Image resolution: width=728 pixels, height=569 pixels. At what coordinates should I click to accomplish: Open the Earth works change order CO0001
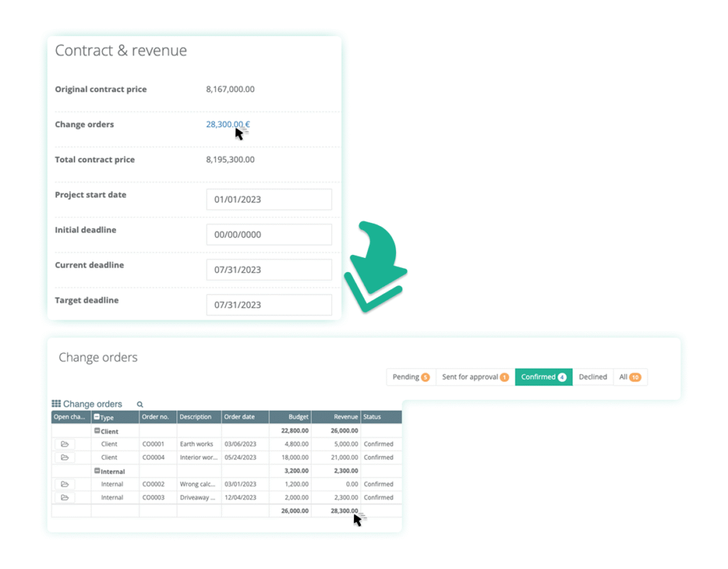(65, 444)
